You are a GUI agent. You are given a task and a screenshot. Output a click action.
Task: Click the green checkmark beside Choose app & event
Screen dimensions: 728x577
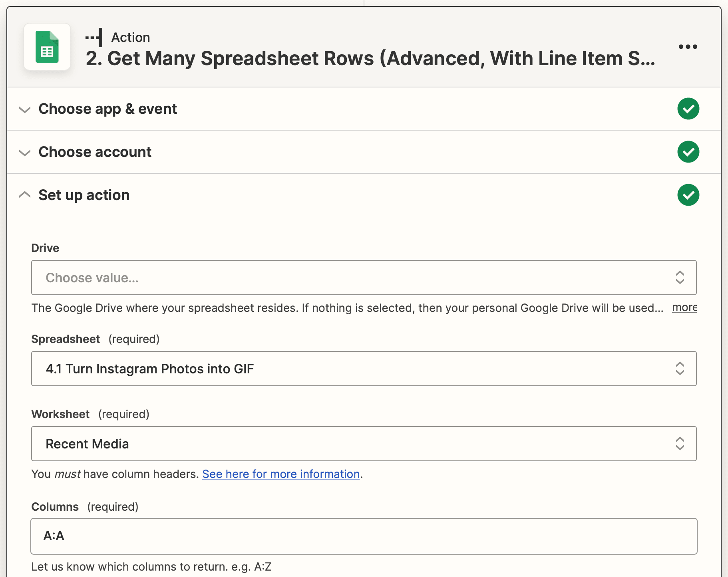tap(688, 109)
